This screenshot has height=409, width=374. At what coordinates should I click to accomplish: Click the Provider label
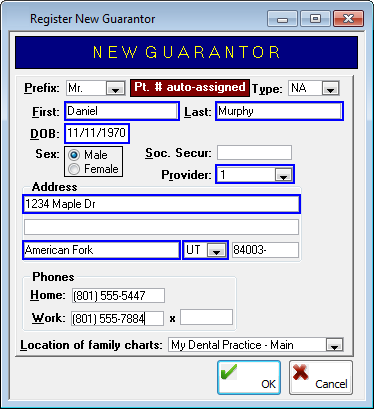tap(186, 175)
